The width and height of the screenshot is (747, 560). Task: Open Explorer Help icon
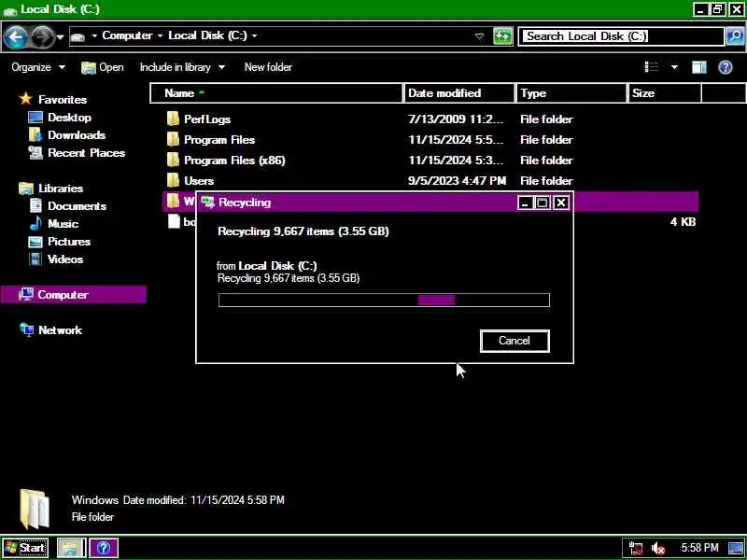[726, 67]
